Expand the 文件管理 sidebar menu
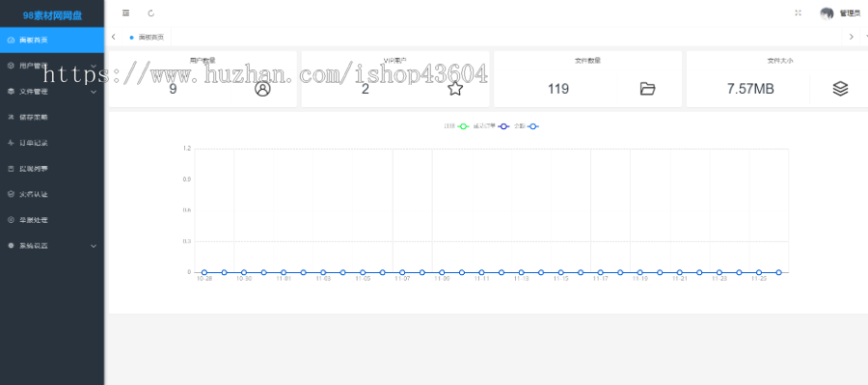 point(52,92)
